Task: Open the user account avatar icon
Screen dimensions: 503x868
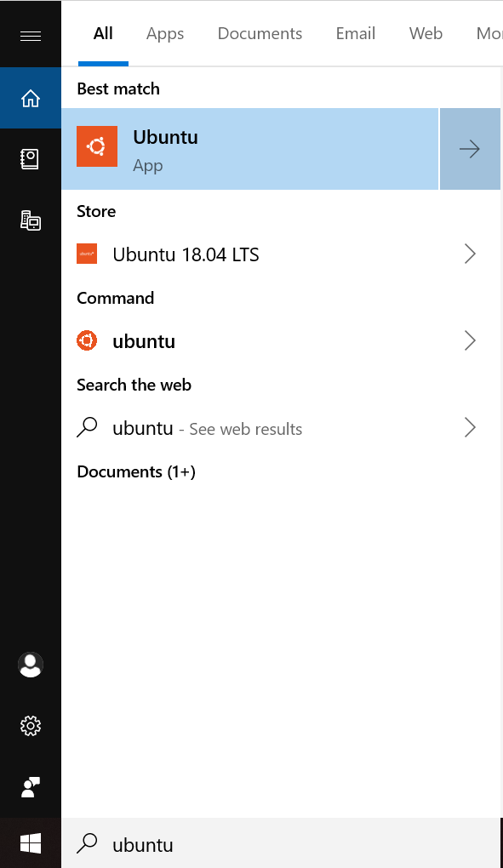Action: pyautogui.click(x=31, y=665)
